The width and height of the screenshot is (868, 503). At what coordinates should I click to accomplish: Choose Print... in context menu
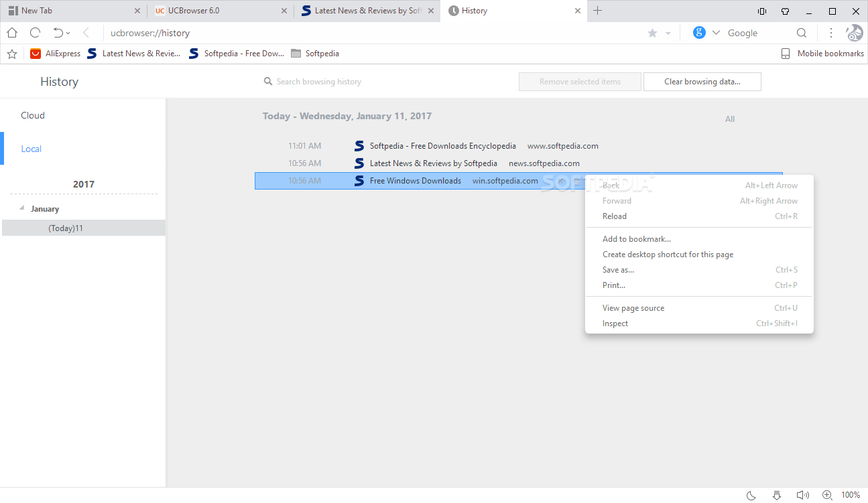click(699, 285)
